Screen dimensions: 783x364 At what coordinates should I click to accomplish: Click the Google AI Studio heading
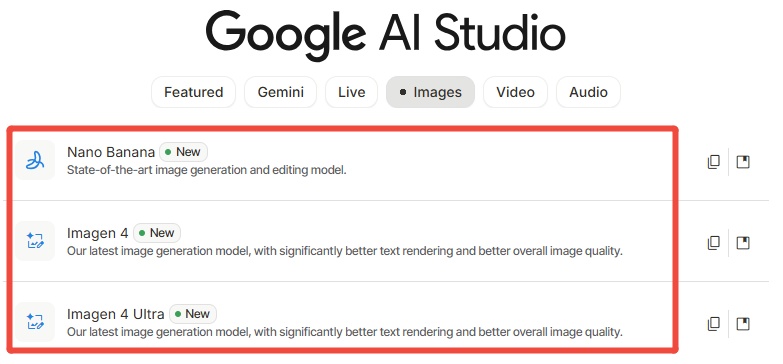pos(386,35)
